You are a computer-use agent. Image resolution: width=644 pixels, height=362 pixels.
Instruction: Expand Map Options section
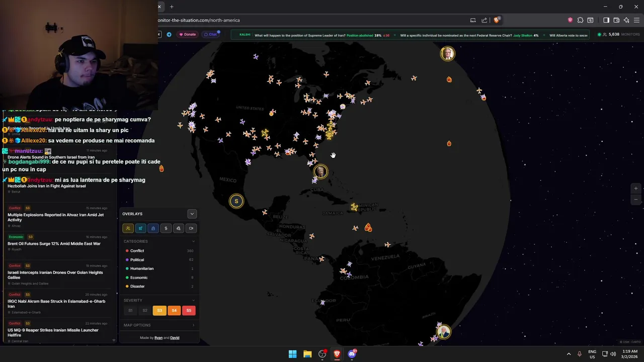click(159, 325)
